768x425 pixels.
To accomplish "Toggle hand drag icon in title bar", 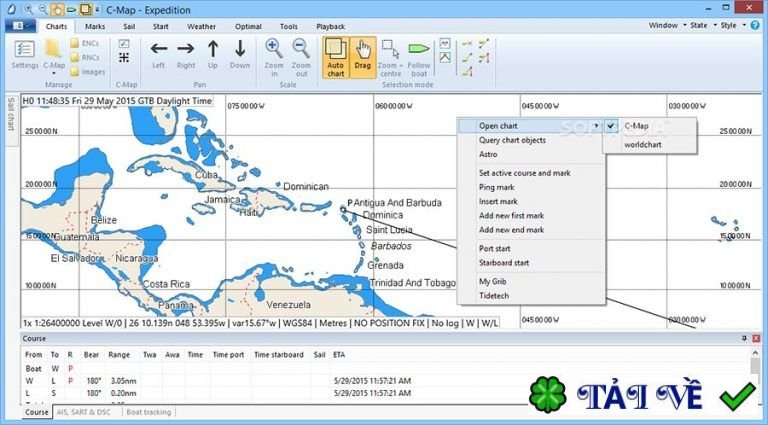I will [x=57, y=9].
